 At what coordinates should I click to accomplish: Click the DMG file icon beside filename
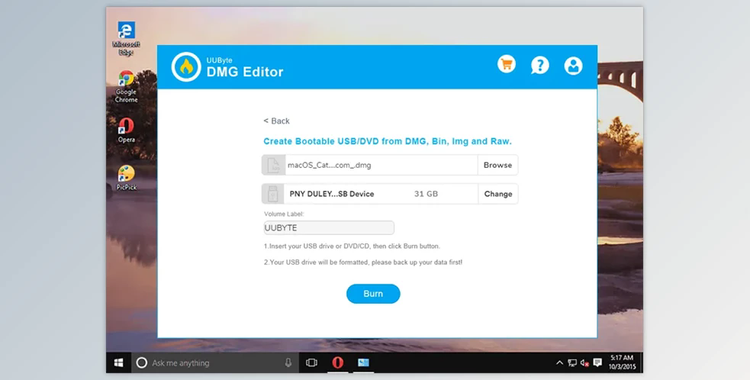274,165
